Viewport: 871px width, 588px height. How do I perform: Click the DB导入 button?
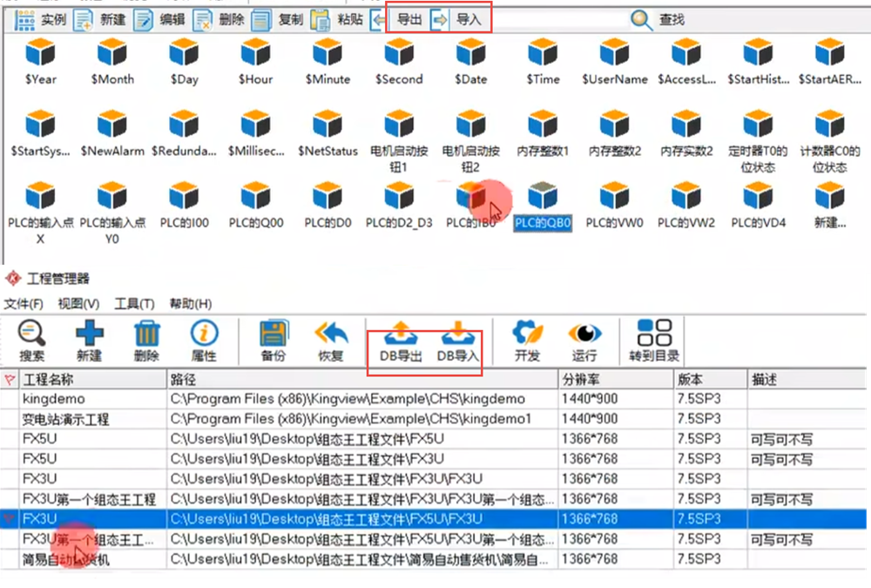click(457, 342)
